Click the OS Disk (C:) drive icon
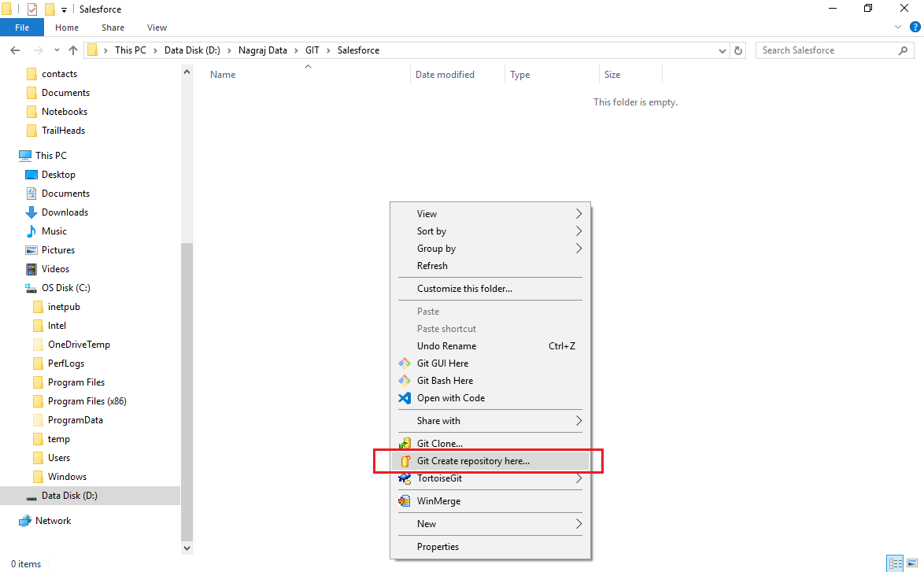The height and width of the screenshot is (572, 924). 31,288
